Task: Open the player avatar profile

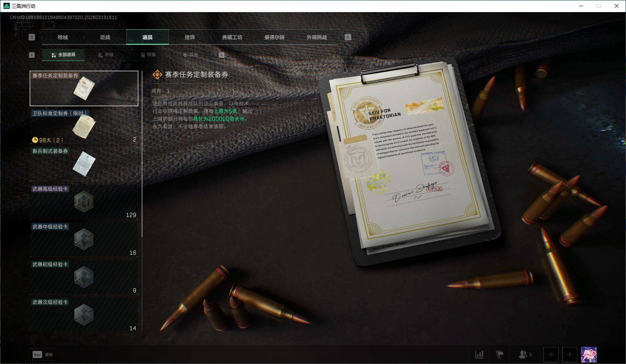Action: click(x=588, y=355)
